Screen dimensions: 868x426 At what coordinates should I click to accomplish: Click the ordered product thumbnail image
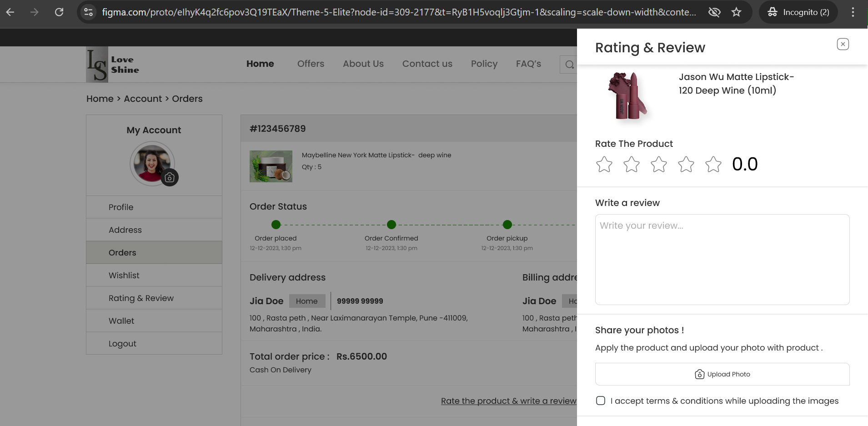point(271,166)
